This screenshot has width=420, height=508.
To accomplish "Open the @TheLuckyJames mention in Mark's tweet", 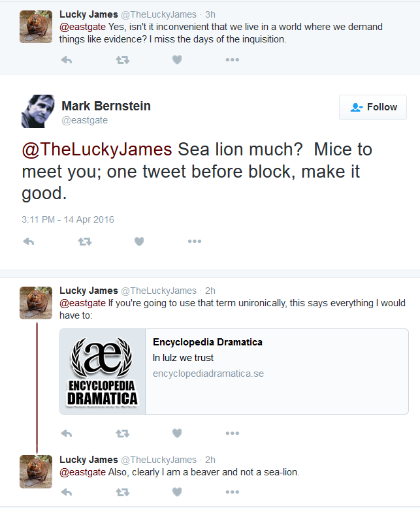I will (97, 150).
